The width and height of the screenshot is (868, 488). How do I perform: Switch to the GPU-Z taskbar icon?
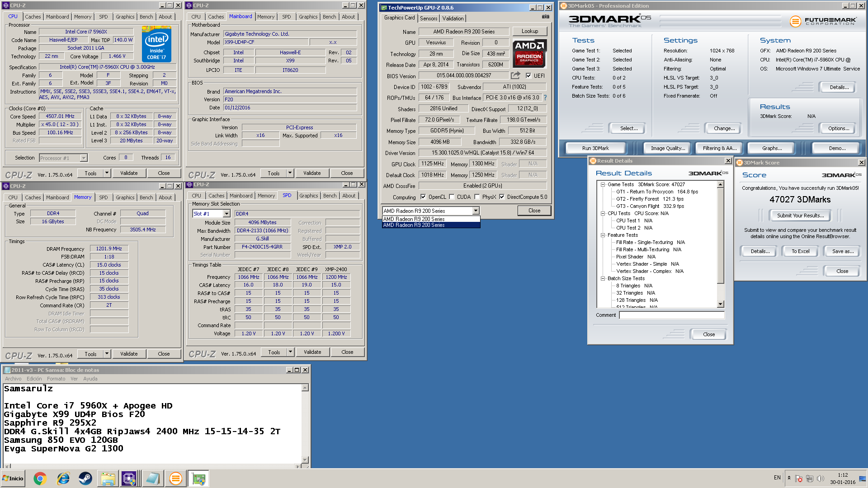click(198, 479)
